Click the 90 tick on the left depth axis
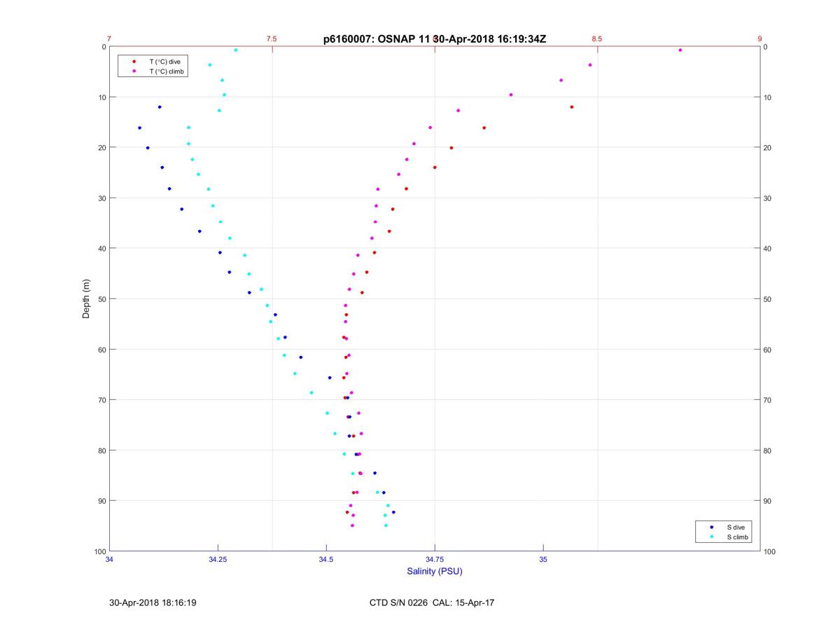 tap(101, 501)
